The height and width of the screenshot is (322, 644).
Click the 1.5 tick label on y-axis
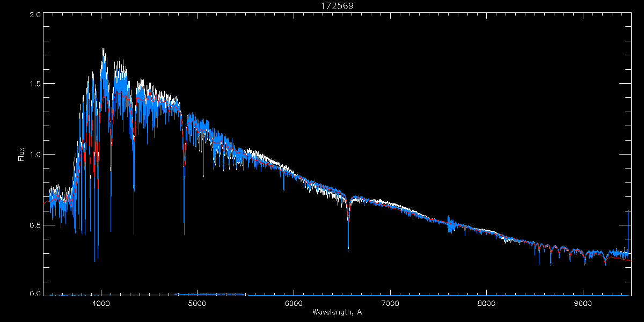[35, 84]
